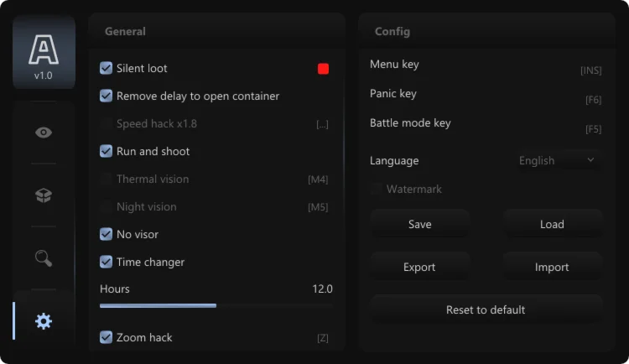The height and width of the screenshot is (364, 629).
Task: Disable the No visor option
Action: [107, 234]
